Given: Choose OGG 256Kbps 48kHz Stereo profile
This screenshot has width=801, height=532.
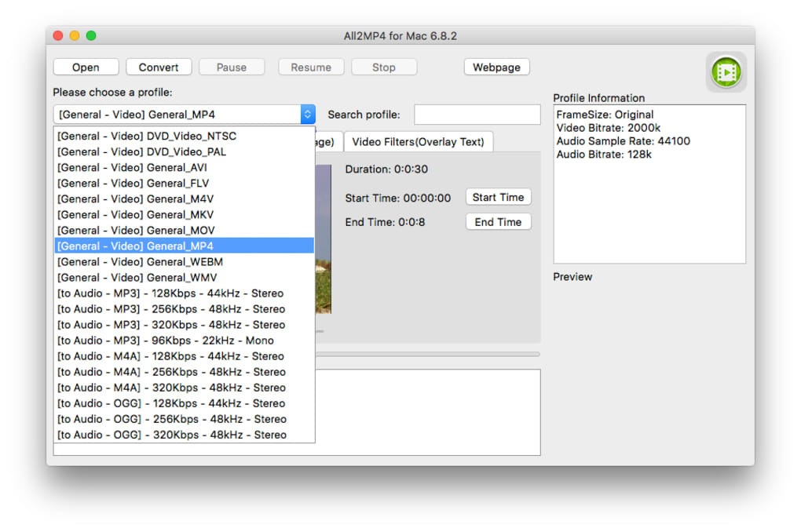Looking at the screenshot, I should 184,419.
